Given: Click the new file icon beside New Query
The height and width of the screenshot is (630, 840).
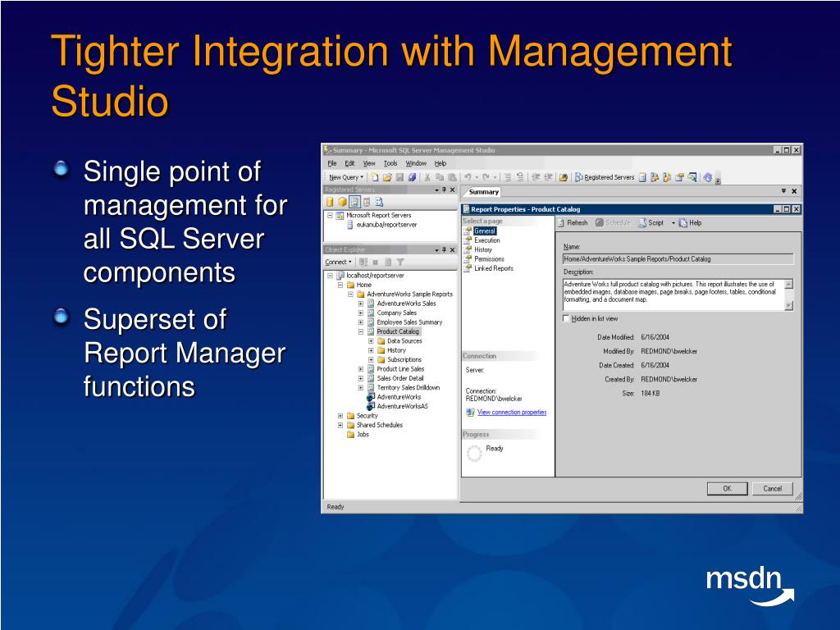Looking at the screenshot, I should pos(374,177).
